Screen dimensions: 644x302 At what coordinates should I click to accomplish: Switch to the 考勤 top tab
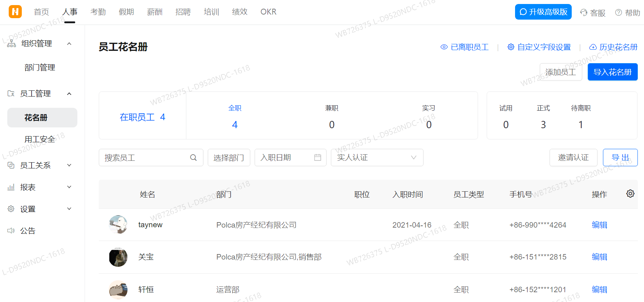(98, 12)
